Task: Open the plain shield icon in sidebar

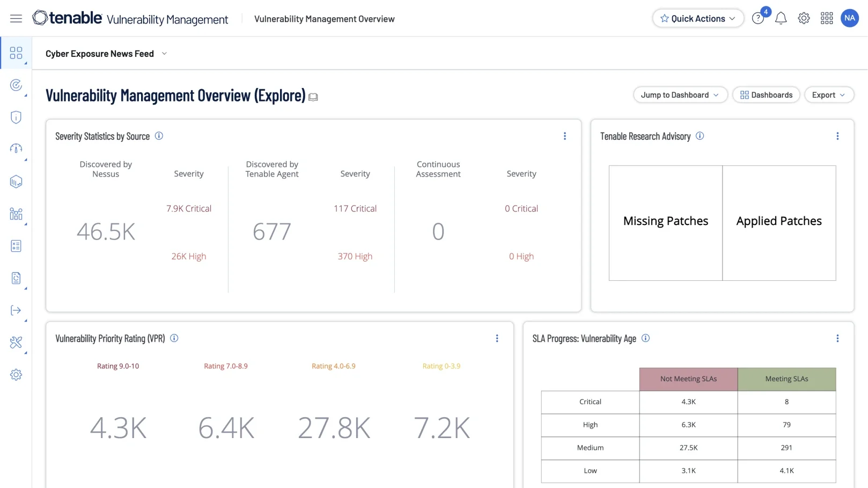Action: tap(16, 117)
